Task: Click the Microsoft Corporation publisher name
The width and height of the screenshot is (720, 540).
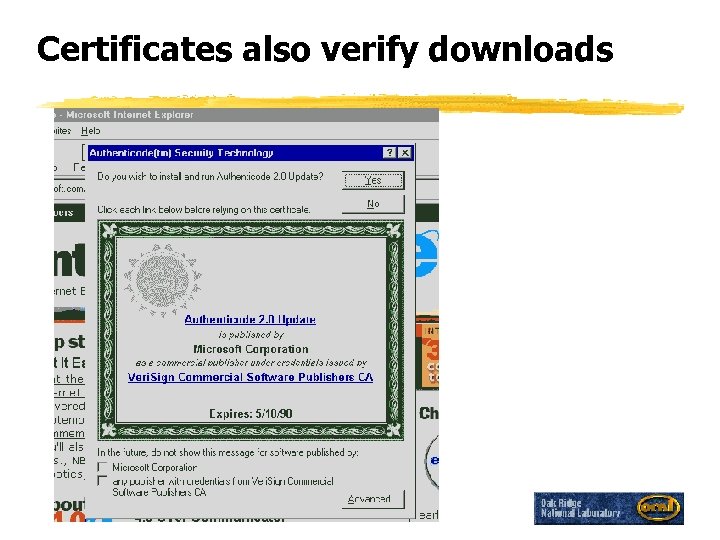Action: coord(251,349)
